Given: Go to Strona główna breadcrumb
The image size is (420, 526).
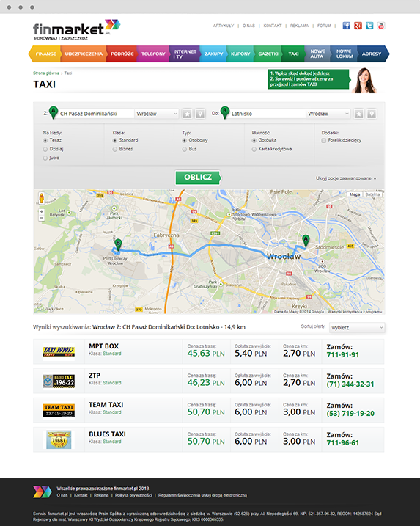Looking at the screenshot, I should click(x=46, y=73).
